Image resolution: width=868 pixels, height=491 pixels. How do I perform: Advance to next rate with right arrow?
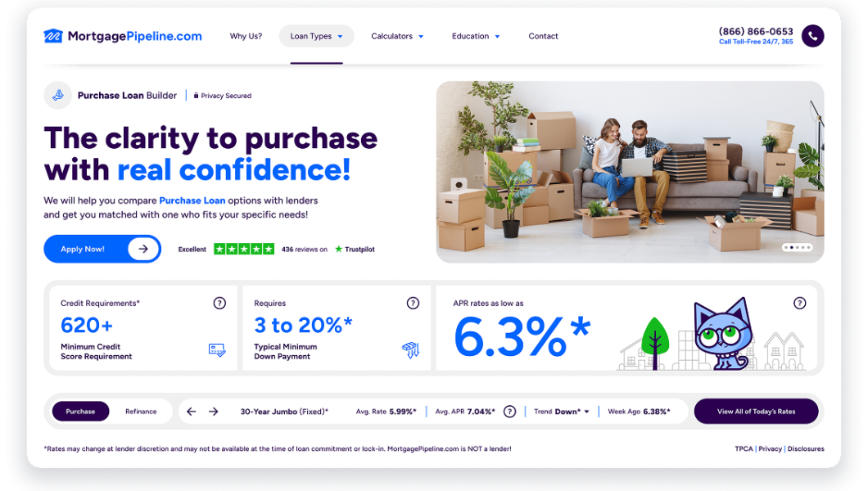[x=214, y=412]
